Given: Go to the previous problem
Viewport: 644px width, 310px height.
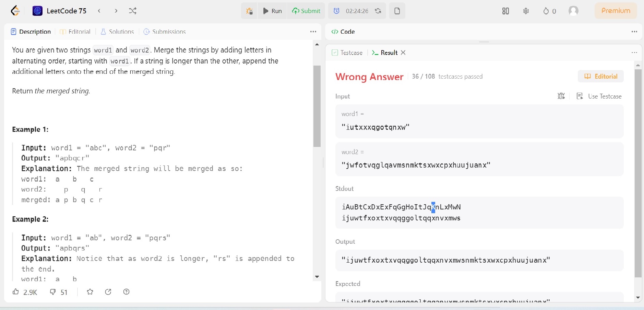Looking at the screenshot, I should click(99, 11).
